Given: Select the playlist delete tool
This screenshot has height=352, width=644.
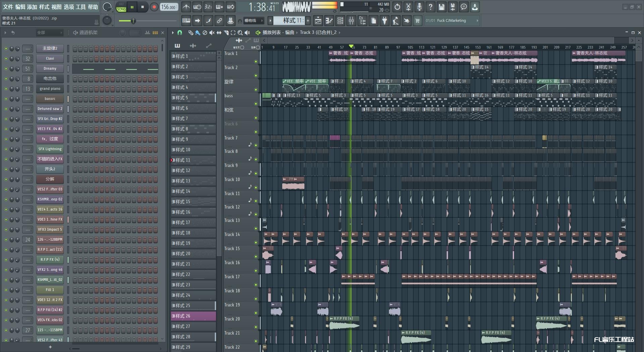Looking at the screenshot, I should pyautogui.click(x=205, y=33).
